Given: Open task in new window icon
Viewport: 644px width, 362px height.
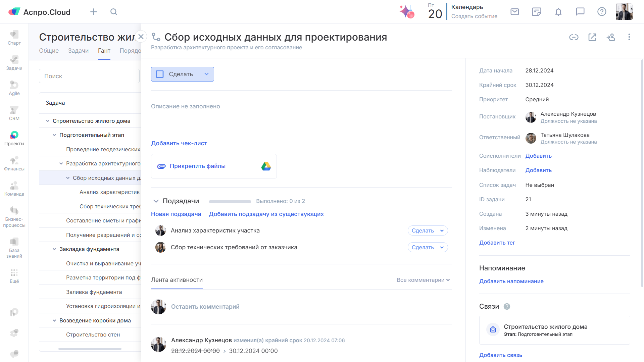Looking at the screenshot, I should click(x=592, y=37).
